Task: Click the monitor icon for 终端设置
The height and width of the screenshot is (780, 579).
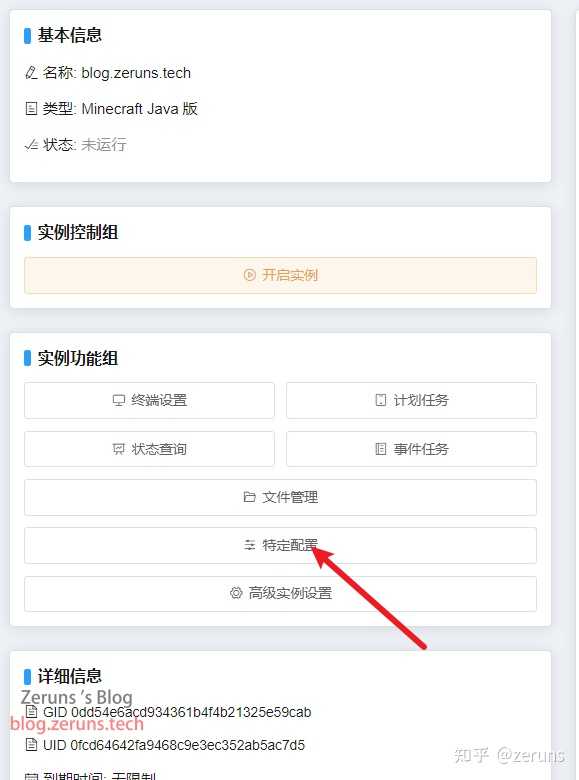Action: (118, 400)
